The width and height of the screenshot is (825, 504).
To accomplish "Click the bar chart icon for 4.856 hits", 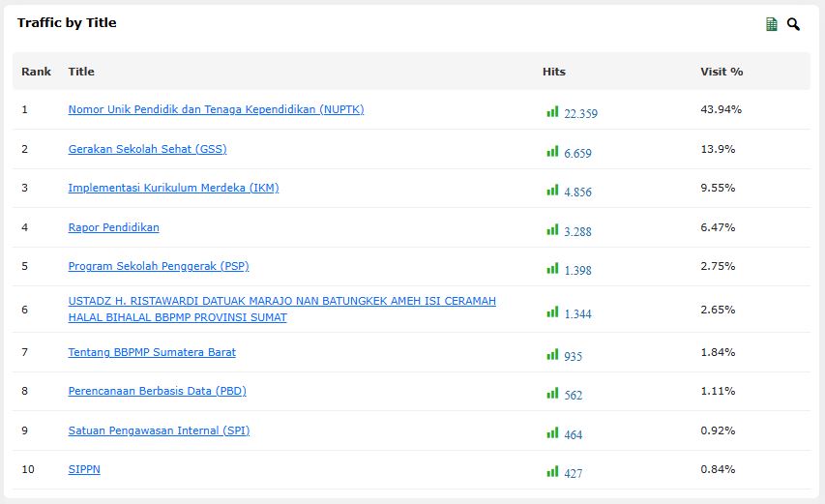I will tap(552, 191).
